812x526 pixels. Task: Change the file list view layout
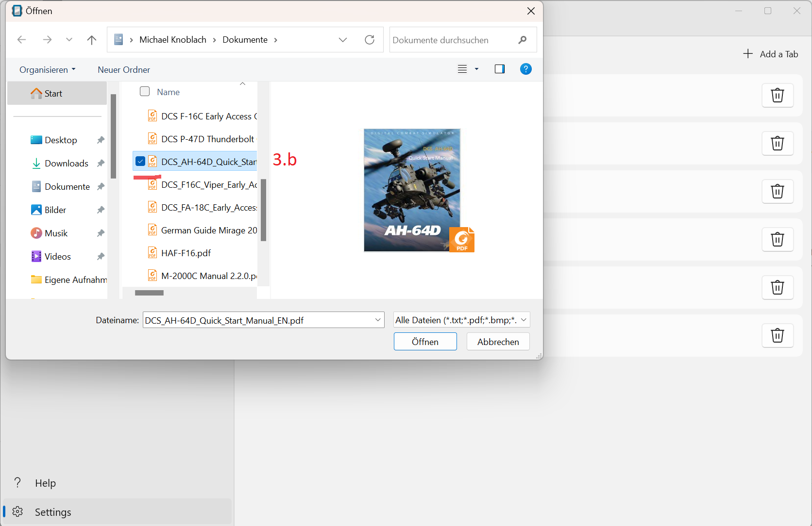462,69
